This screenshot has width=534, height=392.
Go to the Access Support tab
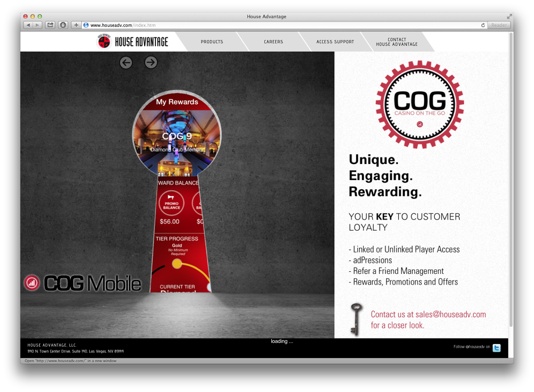tap(335, 42)
